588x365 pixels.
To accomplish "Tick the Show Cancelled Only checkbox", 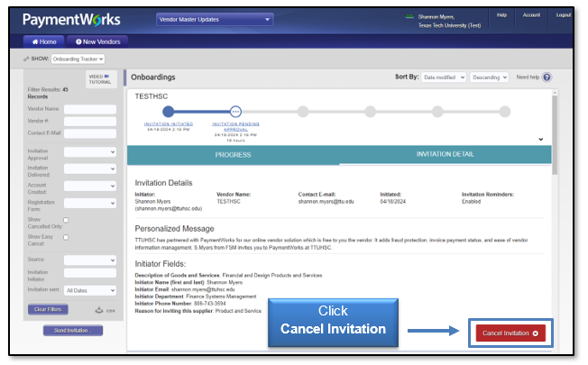I will tap(66, 220).
